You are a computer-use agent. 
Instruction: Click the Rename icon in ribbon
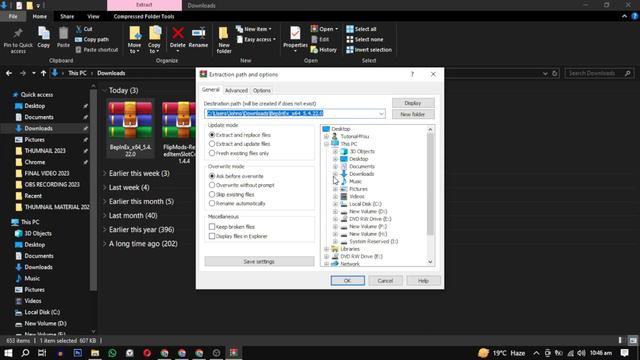pos(198,33)
